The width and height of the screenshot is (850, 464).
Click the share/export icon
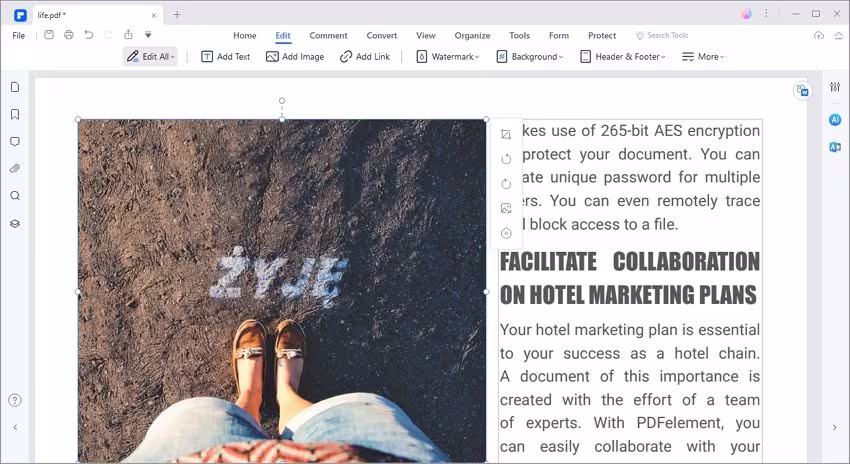coord(128,35)
